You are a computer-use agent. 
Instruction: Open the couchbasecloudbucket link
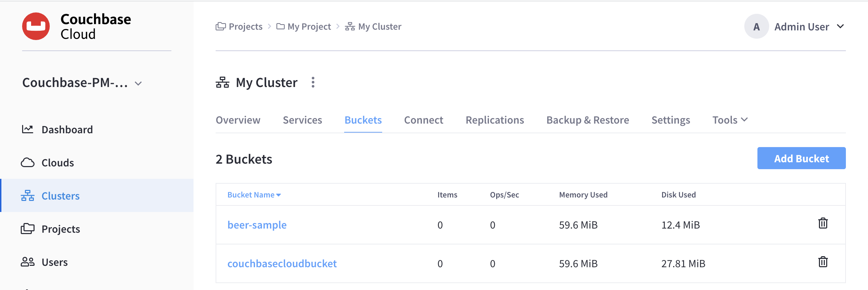pos(282,264)
